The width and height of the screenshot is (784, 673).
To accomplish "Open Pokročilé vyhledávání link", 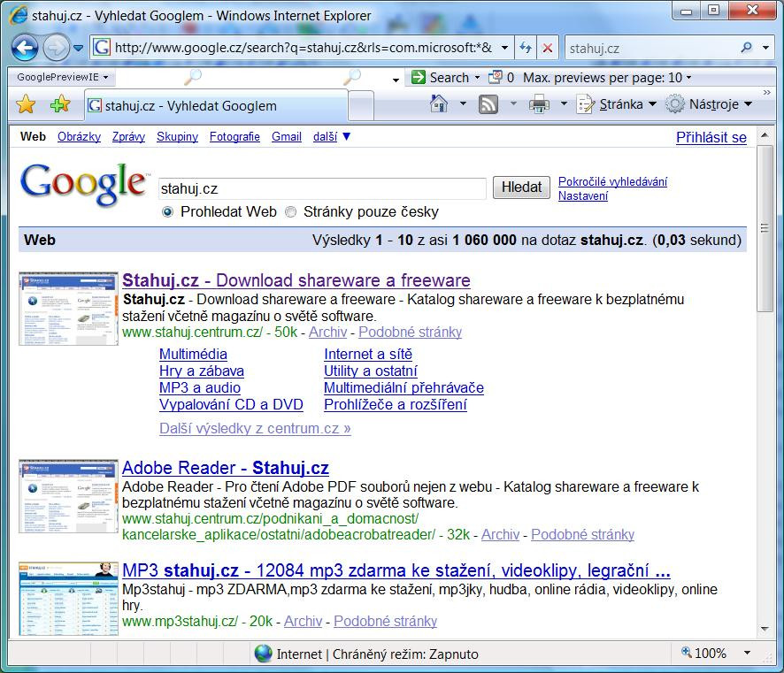I will (x=612, y=181).
